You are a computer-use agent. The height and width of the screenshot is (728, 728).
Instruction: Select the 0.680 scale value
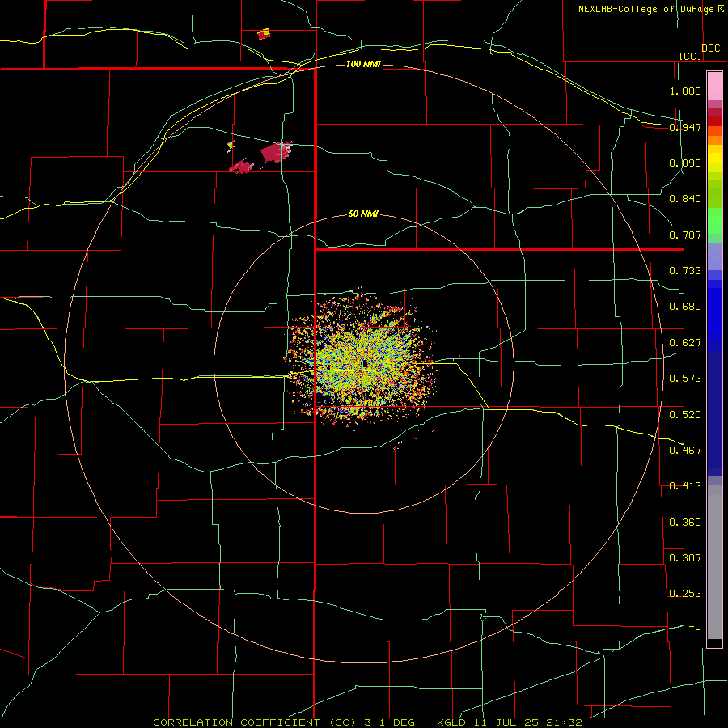tap(685, 307)
